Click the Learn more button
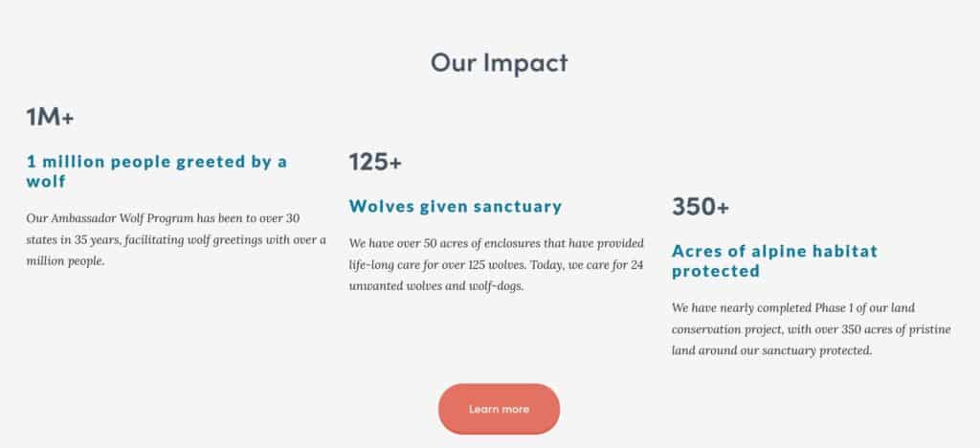This screenshot has height=448, width=980. pyautogui.click(x=499, y=410)
